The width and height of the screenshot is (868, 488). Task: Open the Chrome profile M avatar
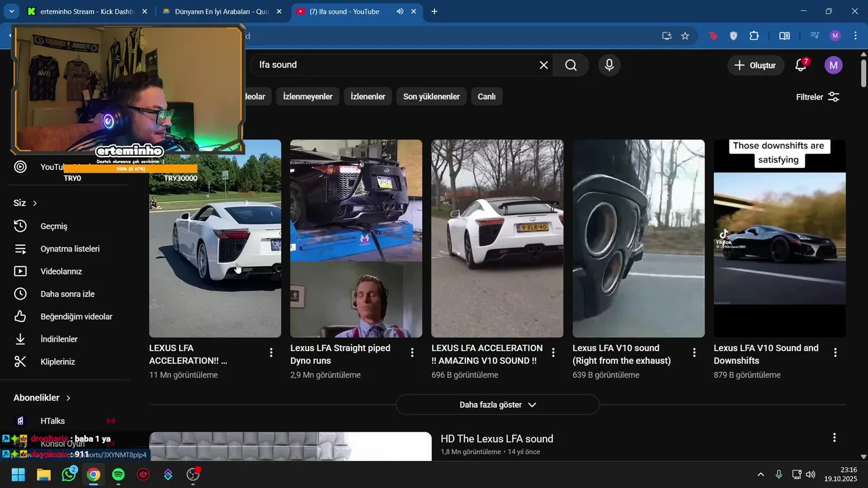pos(835,36)
